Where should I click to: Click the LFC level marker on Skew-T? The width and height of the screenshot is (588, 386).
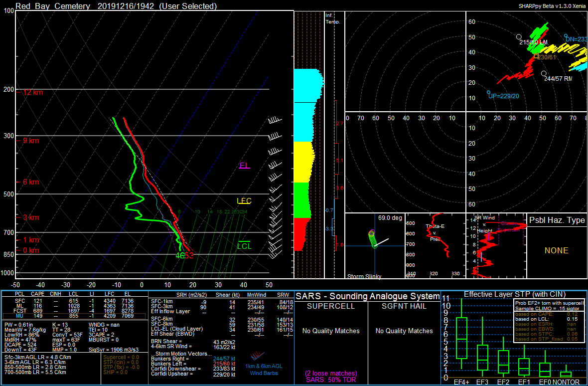pyautogui.click(x=244, y=200)
